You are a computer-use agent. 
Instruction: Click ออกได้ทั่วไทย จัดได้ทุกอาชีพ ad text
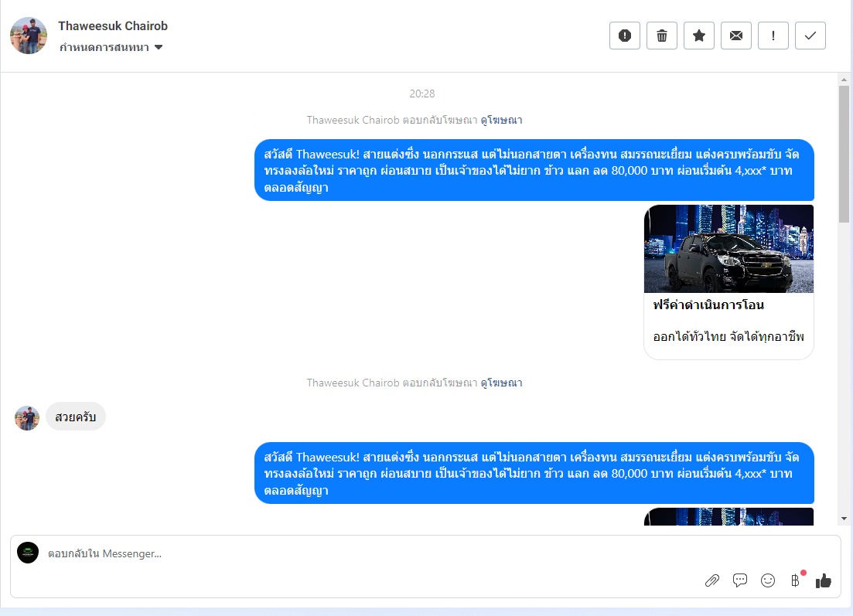tap(728, 336)
